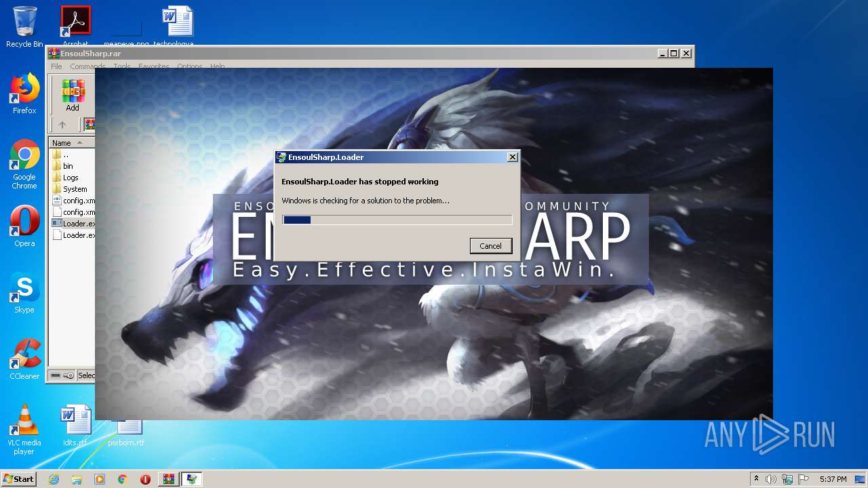Image resolution: width=868 pixels, height=488 pixels.
Task: Select the parent '..' folder entry
Action: (x=72, y=155)
